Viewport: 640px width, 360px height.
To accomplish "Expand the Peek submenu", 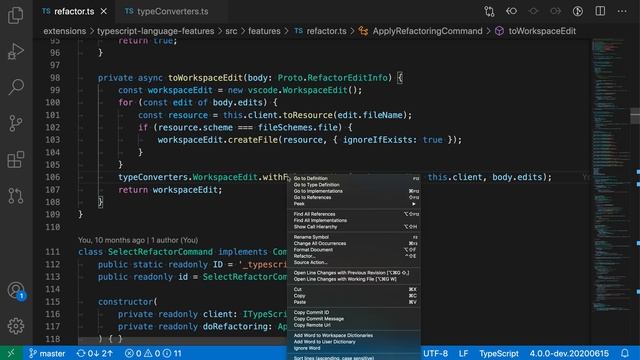I will click(x=354, y=204).
